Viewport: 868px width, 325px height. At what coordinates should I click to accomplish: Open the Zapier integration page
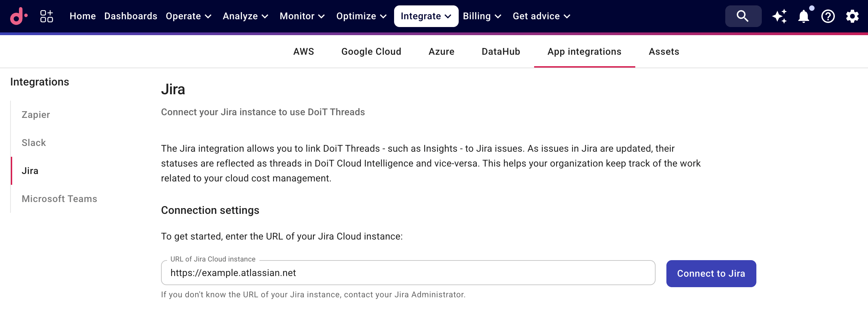[x=36, y=115]
